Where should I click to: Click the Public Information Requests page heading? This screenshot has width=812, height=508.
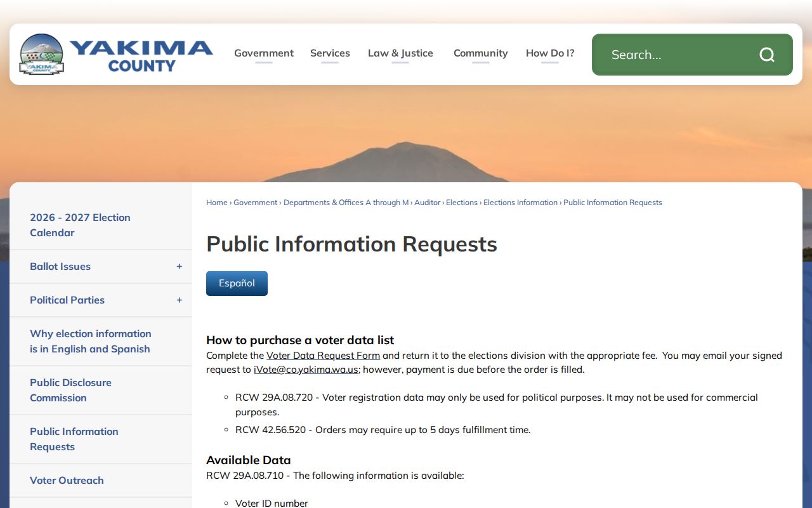[x=351, y=244]
